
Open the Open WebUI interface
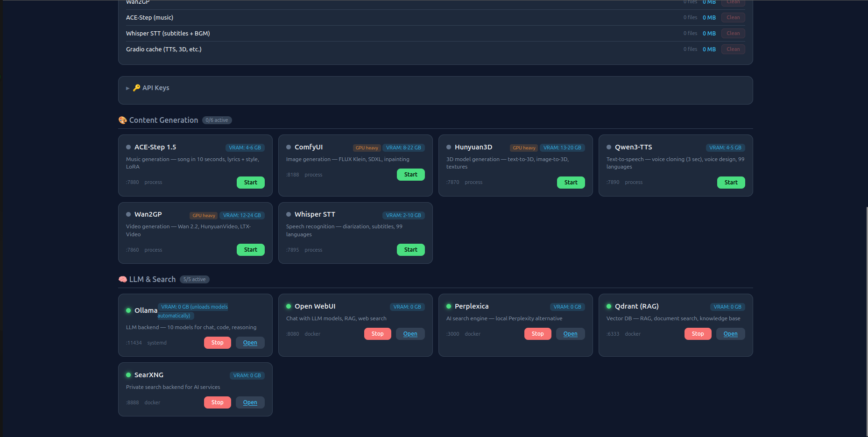(x=410, y=334)
